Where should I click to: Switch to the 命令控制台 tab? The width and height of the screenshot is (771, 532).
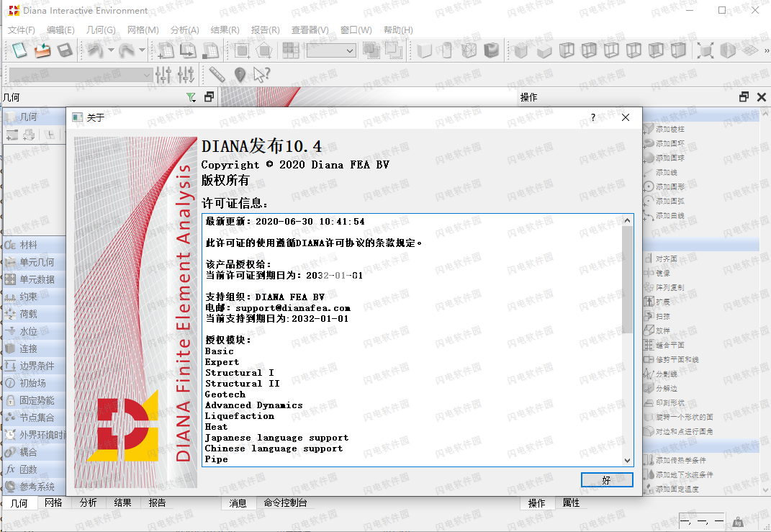[285, 502]
